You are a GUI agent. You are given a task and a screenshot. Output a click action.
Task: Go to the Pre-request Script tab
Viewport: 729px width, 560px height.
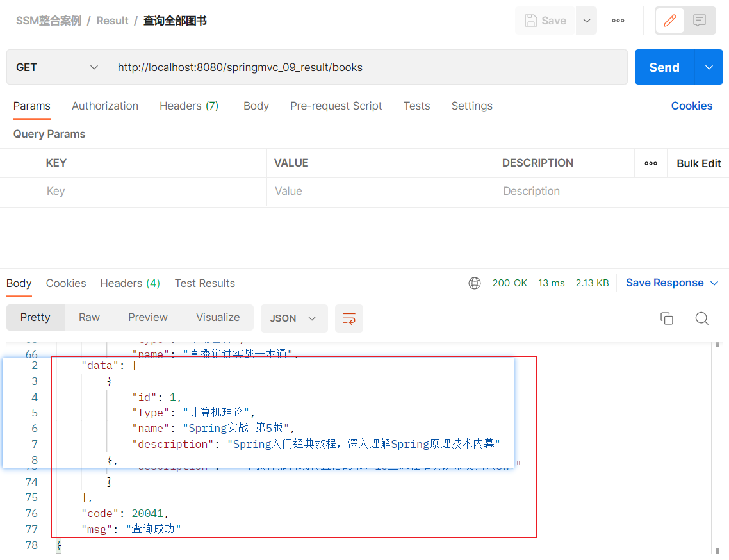coord(336,106)
